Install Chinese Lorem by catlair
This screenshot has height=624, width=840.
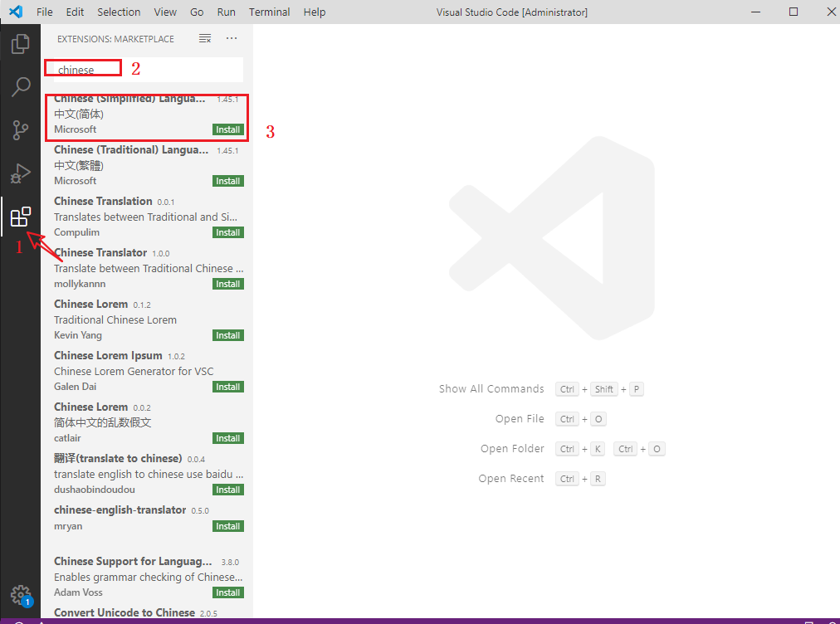(228, 438)
